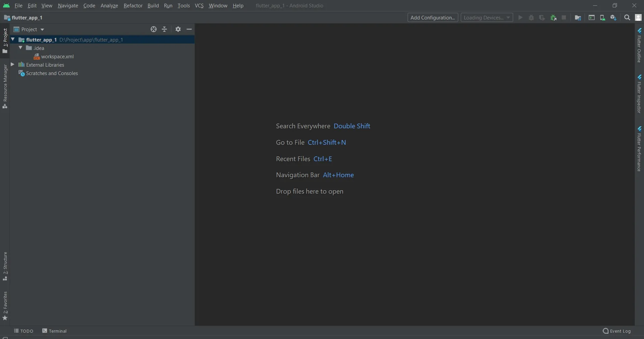Toggle the Resource Manager tool window
The image size is (644, 339).
point(5,86)
